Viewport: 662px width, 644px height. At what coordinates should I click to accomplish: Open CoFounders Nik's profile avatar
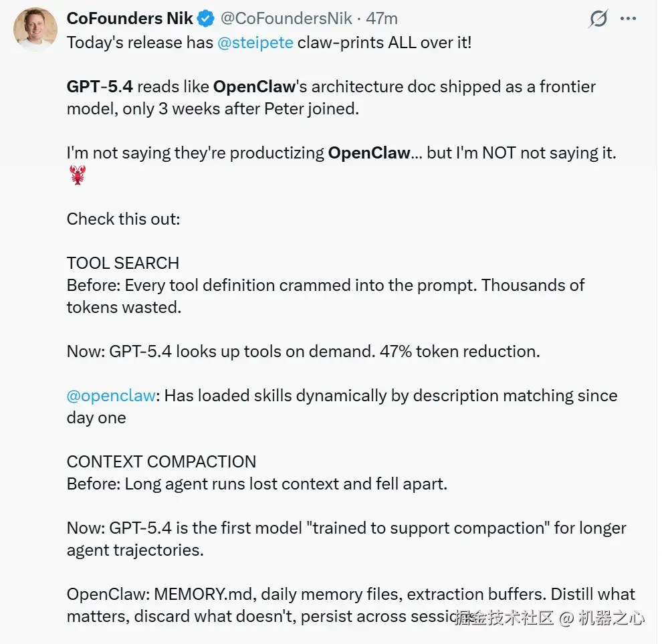(x=35, y=30)
